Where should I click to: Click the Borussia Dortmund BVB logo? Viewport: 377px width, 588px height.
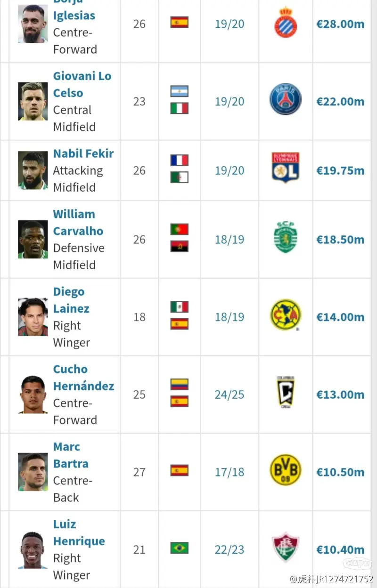[x=286, y=470]
